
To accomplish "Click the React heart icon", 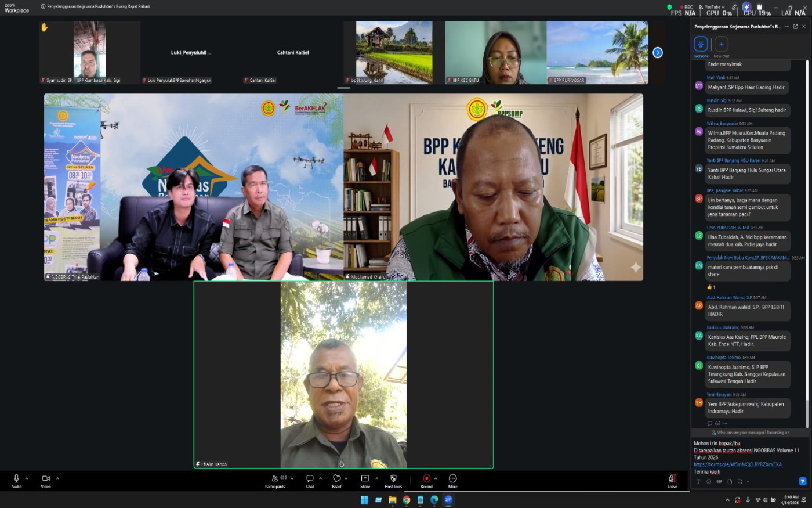I will tap(336, 479).
